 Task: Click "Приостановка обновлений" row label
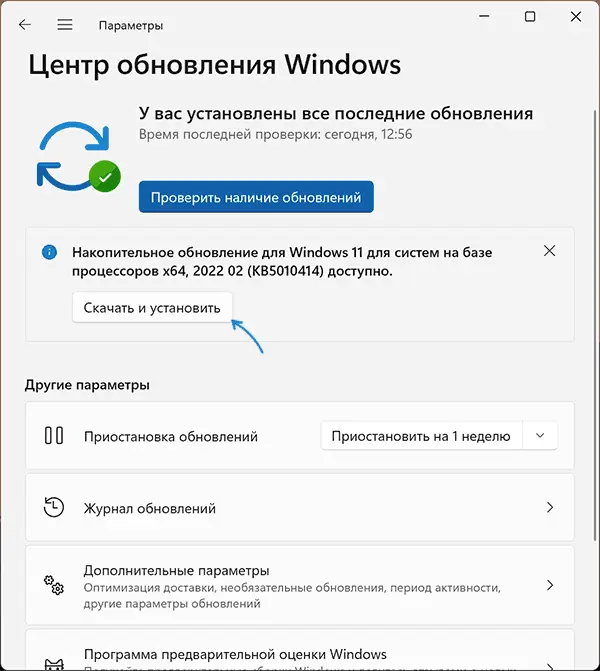point(171,437)
